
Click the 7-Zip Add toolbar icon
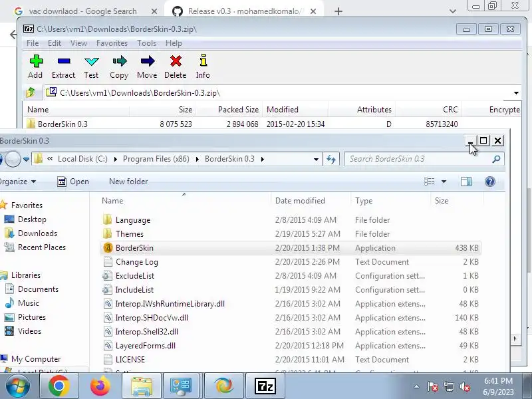coord(36,62)
